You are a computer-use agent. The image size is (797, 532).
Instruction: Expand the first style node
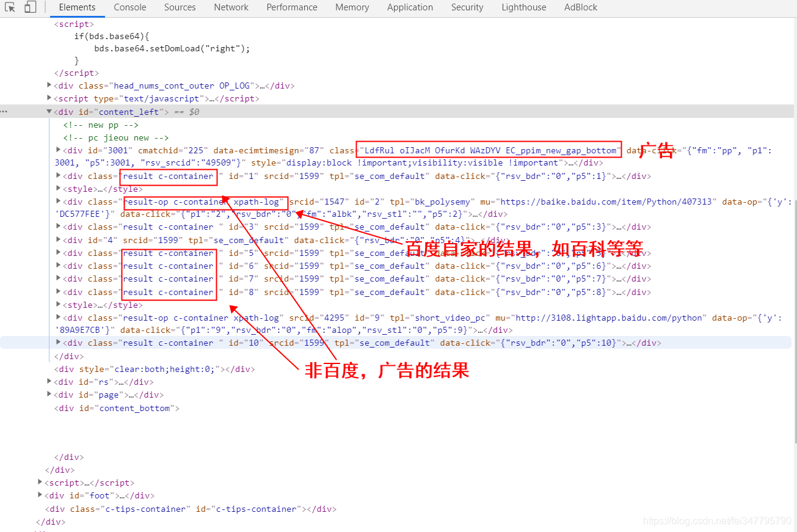pos(59,189)
